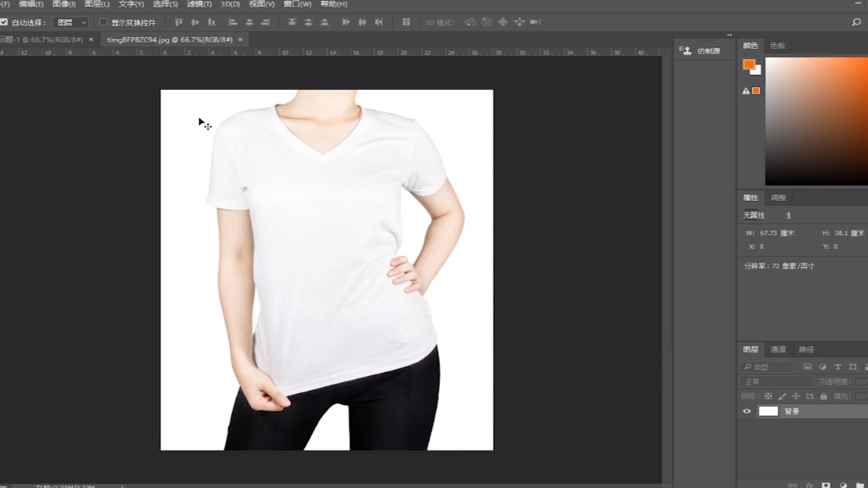Click the Distribute top edges icon
The width and height of the screenshot is (868, 488).
(291, 22)
